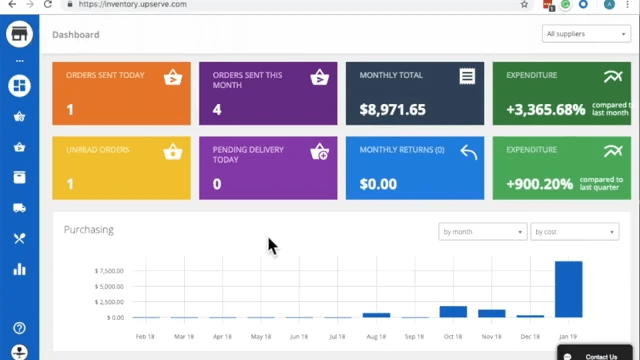This screenshot has width=640, height=360.
Task: Click the $ 7,500.00 axis label
Action: pos(109,271)
